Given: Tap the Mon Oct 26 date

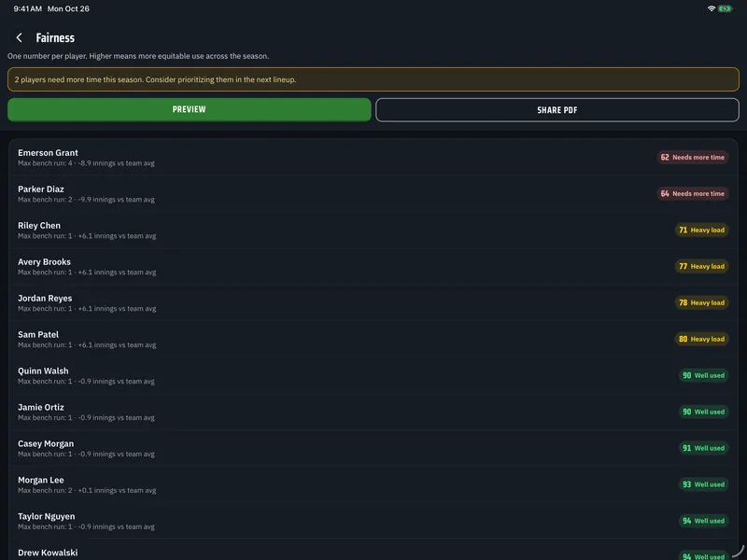Looking at the screenshot, I should 68,8.
